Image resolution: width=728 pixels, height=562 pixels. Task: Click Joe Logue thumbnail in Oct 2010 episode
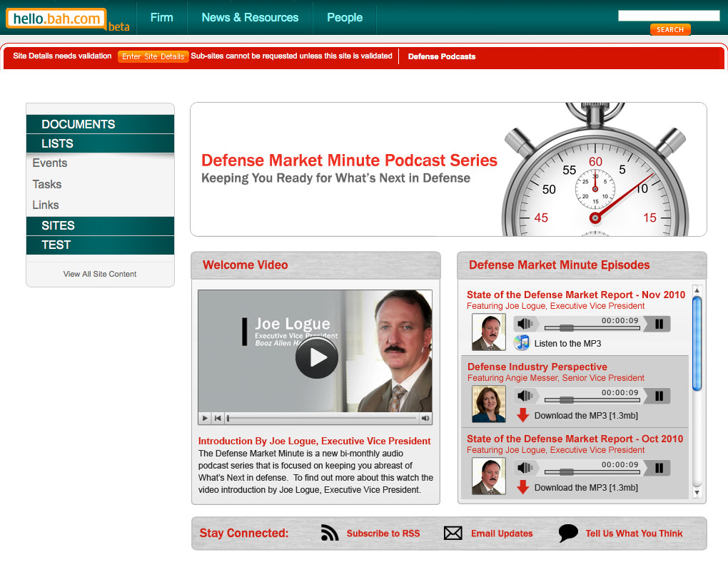[x=488, y=476]
